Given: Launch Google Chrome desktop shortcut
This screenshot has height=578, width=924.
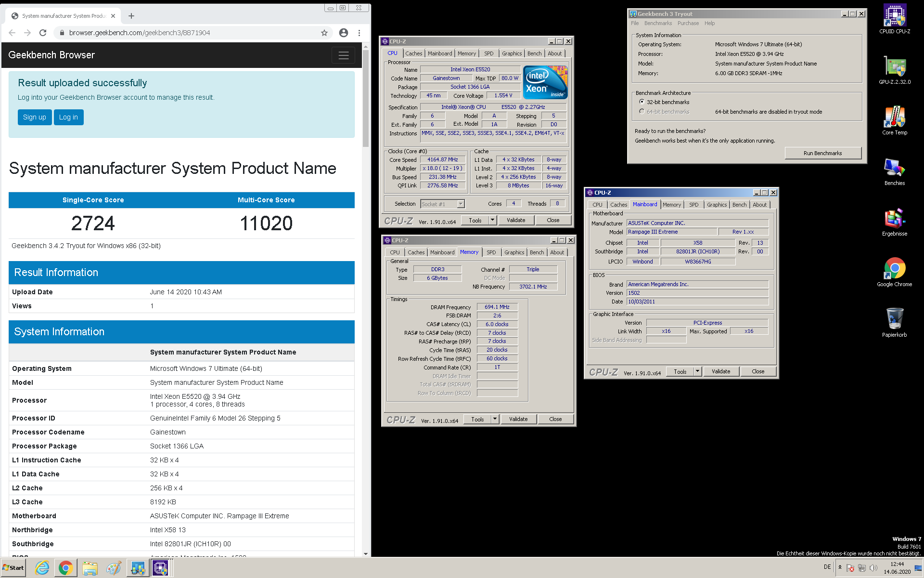Looking at the screenshot, I should click(x=894, y=272).
